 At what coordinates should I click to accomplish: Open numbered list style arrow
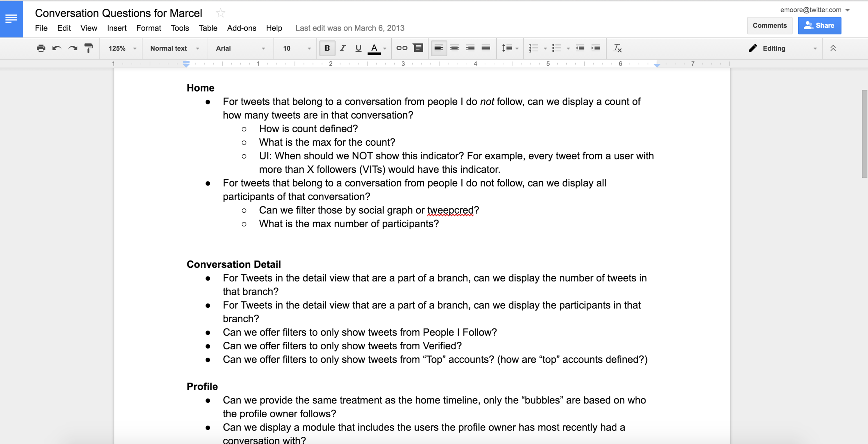545,49
